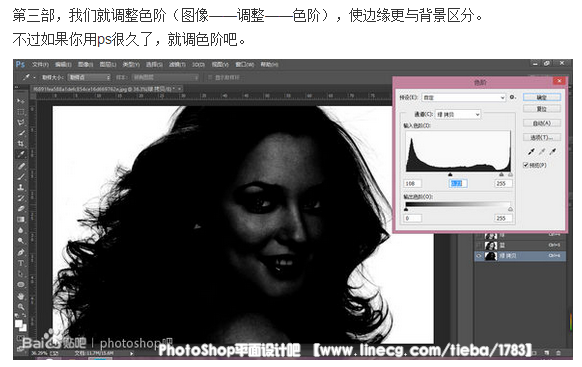The width and height of the screenshot is (582, 367).
Task: Open the sample layers dropdown in options bar
Action: [166, 77]
